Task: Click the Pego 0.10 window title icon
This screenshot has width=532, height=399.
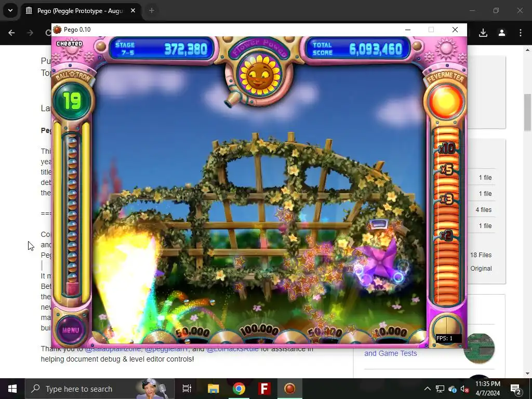Action: 57,30
